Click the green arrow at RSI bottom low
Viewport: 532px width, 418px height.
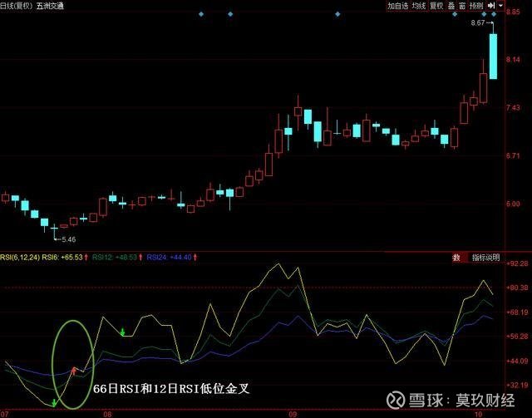point(54,403)
